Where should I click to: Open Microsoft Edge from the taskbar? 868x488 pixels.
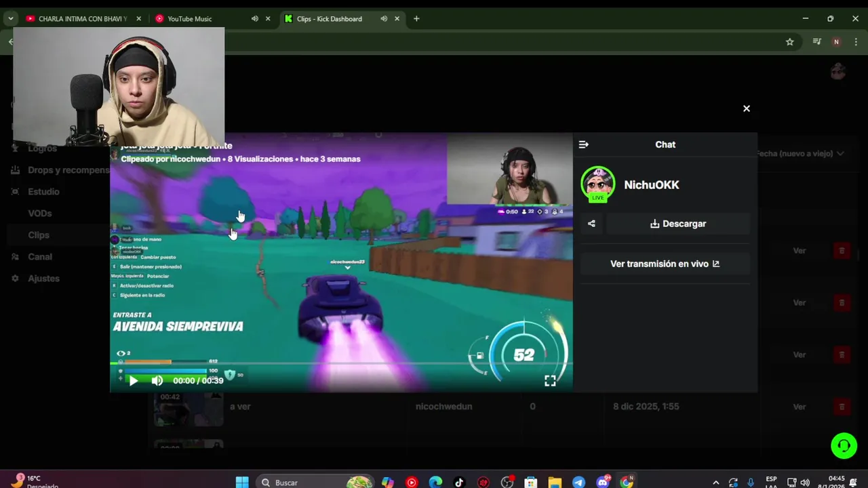(435, 483)
